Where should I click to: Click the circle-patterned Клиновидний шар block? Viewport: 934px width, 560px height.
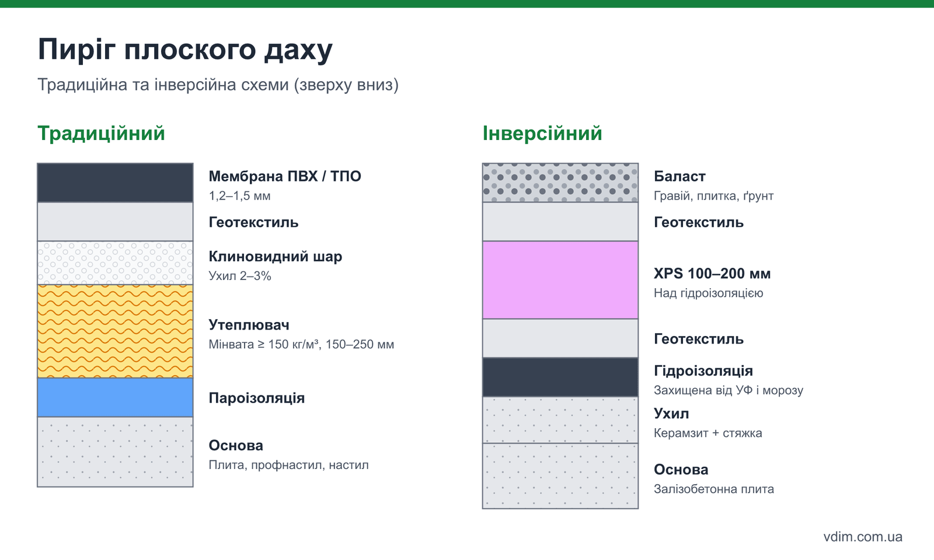point(115,262)
